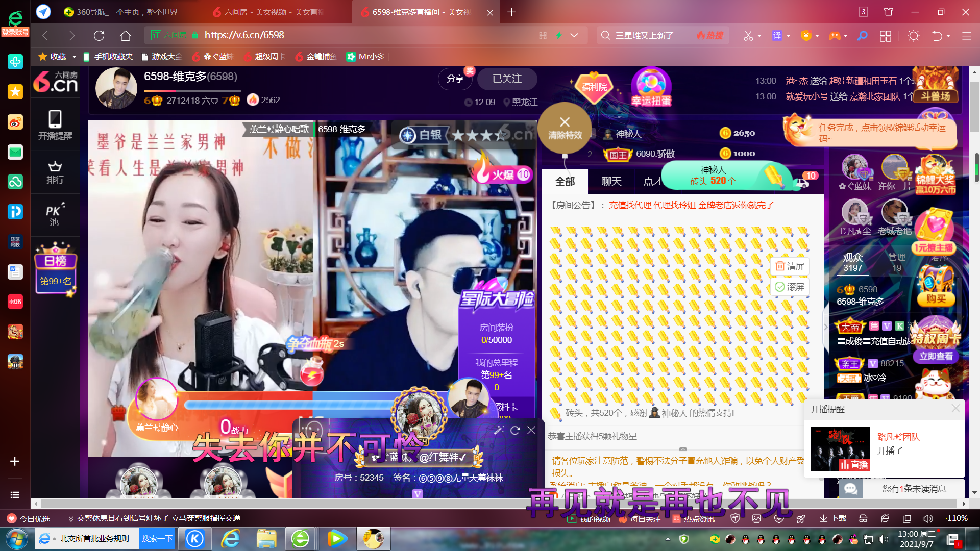980x551 pixels.
Task: Click the 分享 share button
Action: coord(455,79)
